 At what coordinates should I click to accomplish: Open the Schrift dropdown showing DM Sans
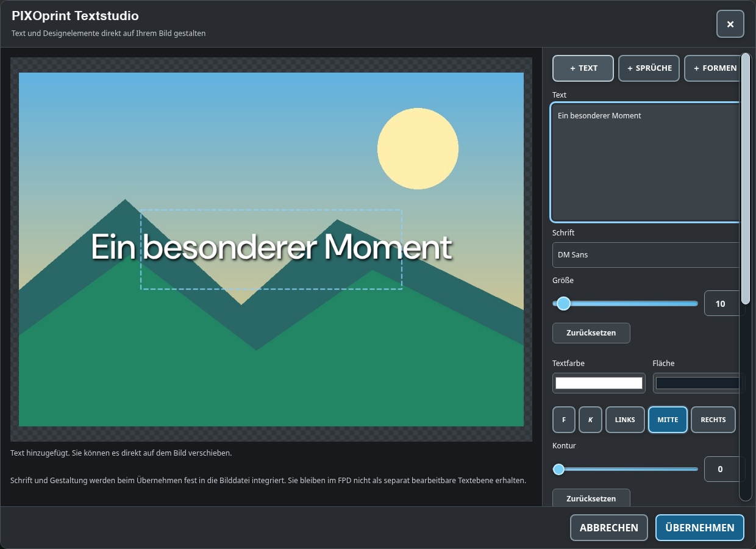point(647,255)
